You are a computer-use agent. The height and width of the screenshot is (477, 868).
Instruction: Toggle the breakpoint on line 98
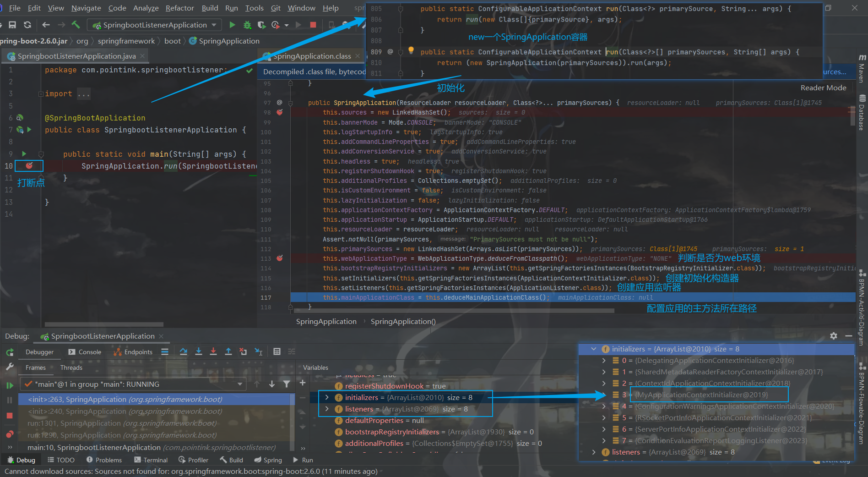pyautogui.click(x=280, y=112)
